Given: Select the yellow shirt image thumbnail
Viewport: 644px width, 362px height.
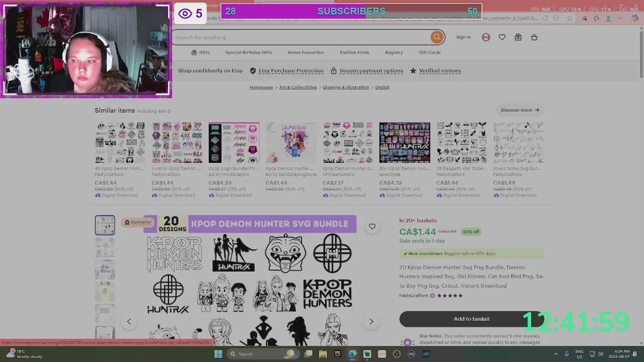Looking at the screenshot, I should point(105,292).
